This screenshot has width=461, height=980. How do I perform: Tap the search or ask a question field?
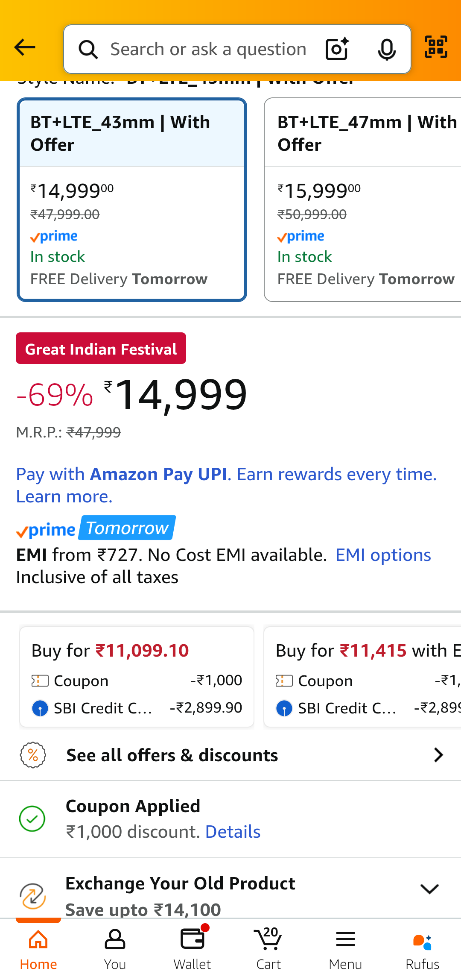pyautogui.click(x=208, y=49)
